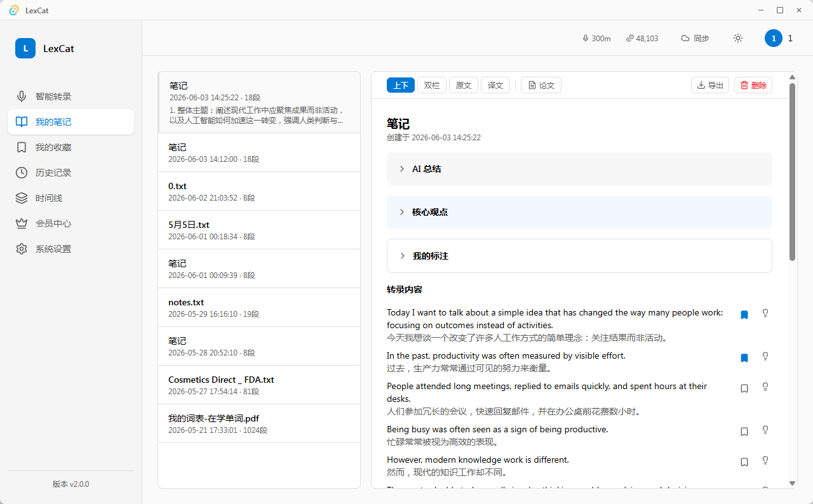Viewport: 813px width, 504px height.
Task: Remove bookmark on 'In the past, productivity' sentence
Action: click(x=744, y=357)
